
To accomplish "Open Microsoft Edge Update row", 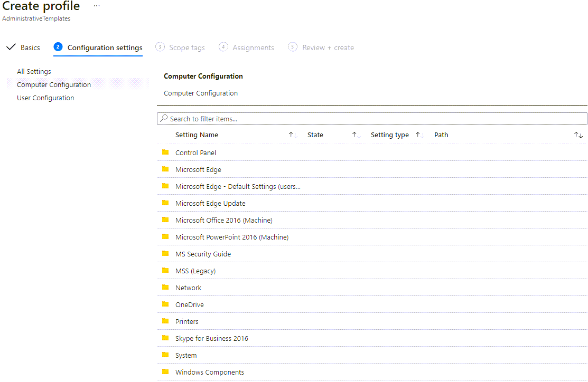I will pos(372,203).
